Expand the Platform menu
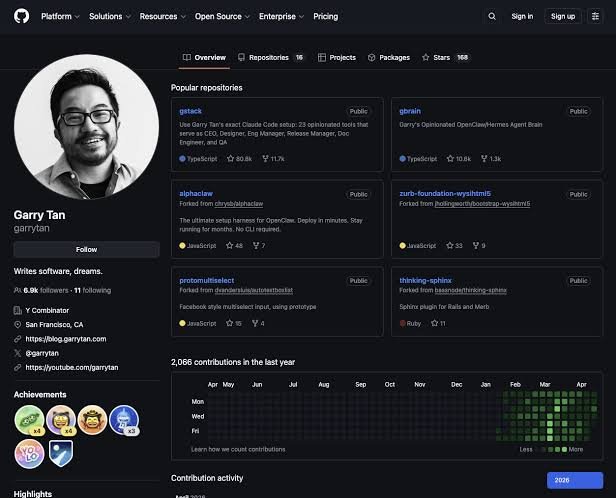 coord(60,16)
